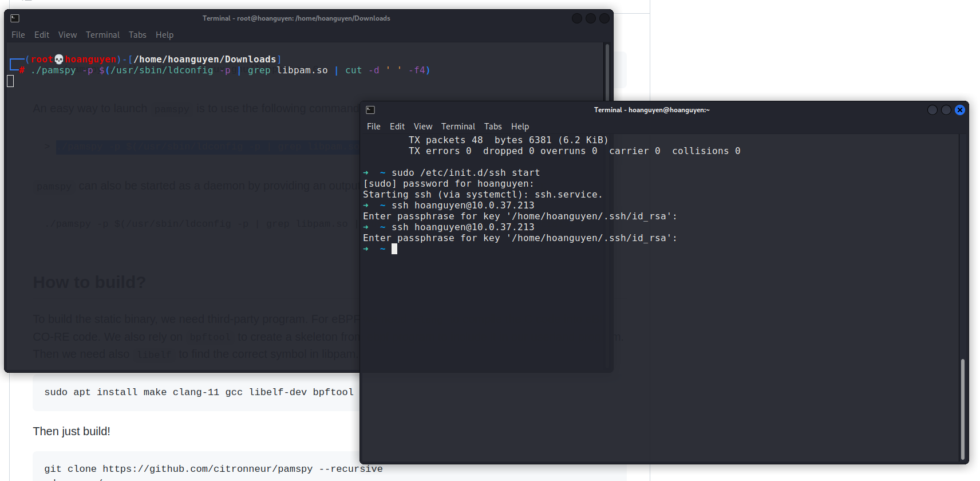This screenshot has height=481, width=980.
Task: Open Edit menu in root terminal
Action: pos(42,35)
